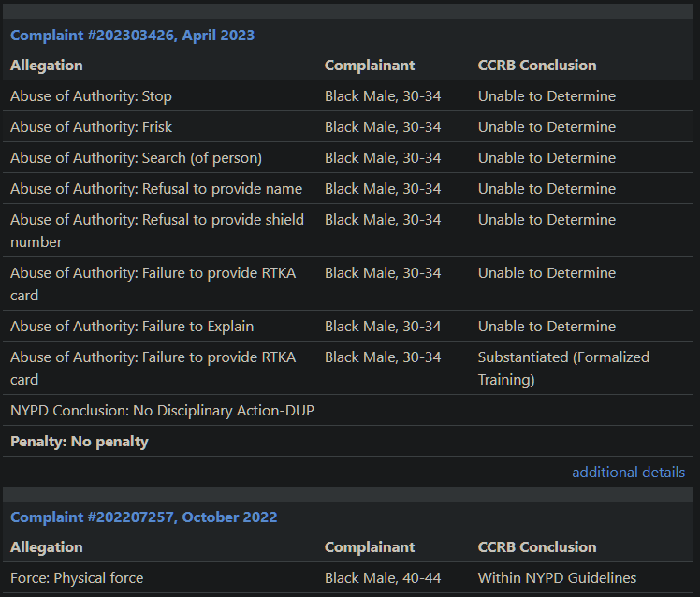The height and width of the screenshot is (597, 700).
Task: Click the Stop row's 'Unable to Determine' conclusion
Action: (547, 96)
